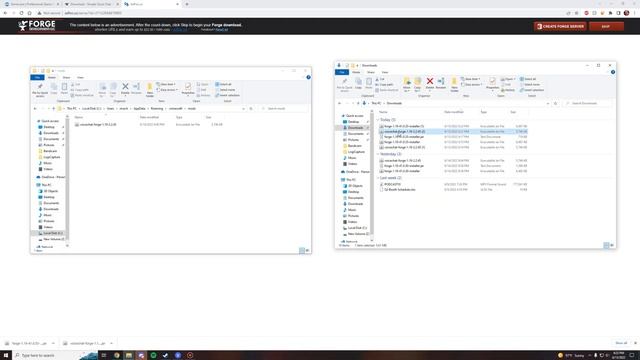Image resolution: width=640 pixels, height=360 pixels.
Task: Select OneDrive in Downloads window sidebar
Action: (x=355, y=172)
